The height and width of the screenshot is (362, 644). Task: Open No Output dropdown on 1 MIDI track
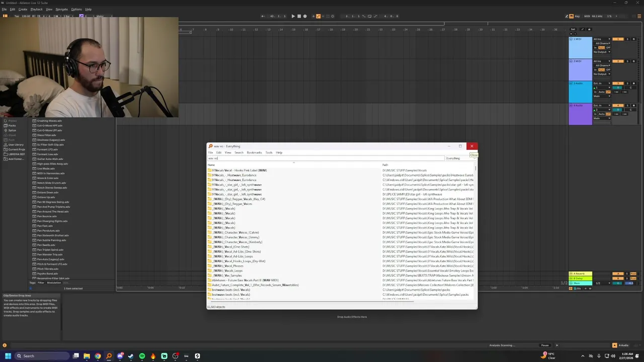coord(602,52)
